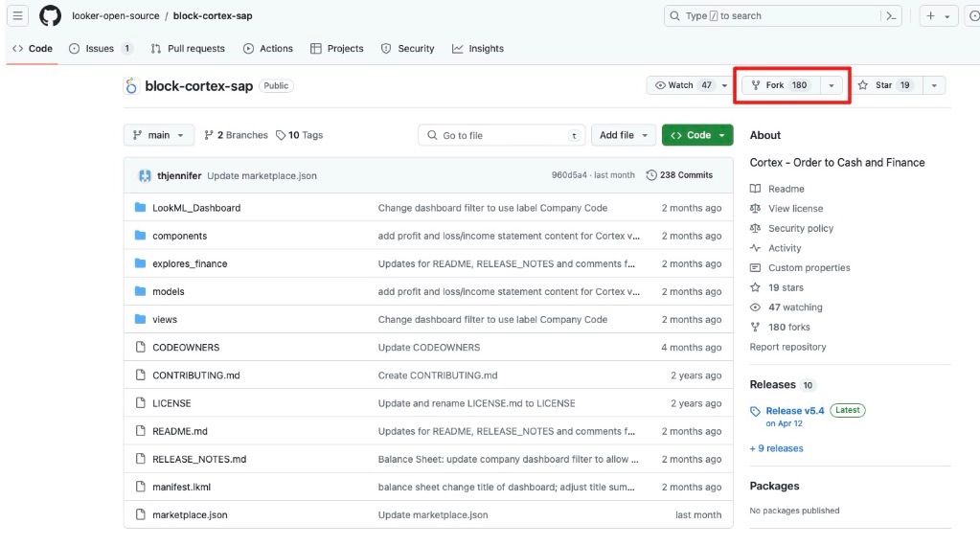The height and width of the screenshot is (546, 980).
Task: Open the Security policy link
Action: point(801,228)
